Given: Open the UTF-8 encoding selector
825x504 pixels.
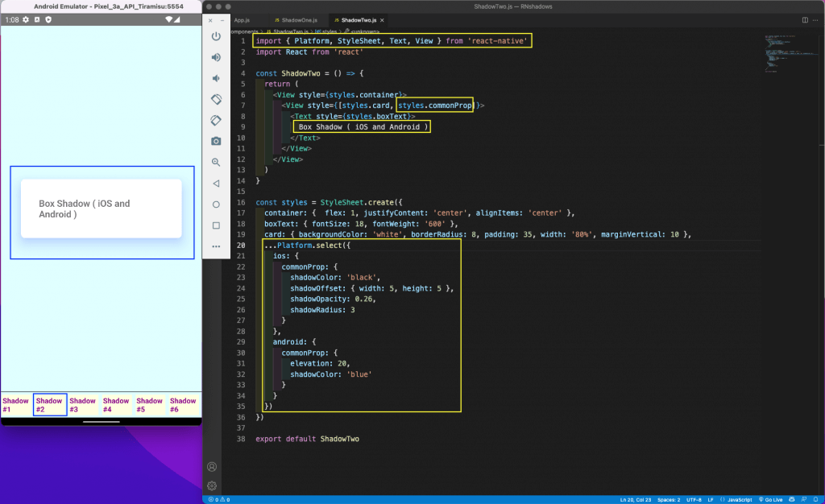Looking at the screenshot, I should point(695,499).
